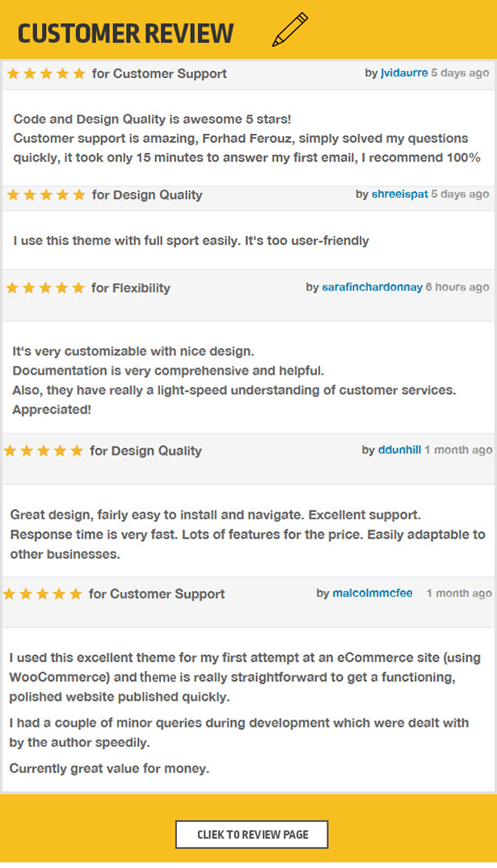This screenshot has width=497, height=868.
Task: Click the star rating in shreeispat's review
Action: point(46,195)
